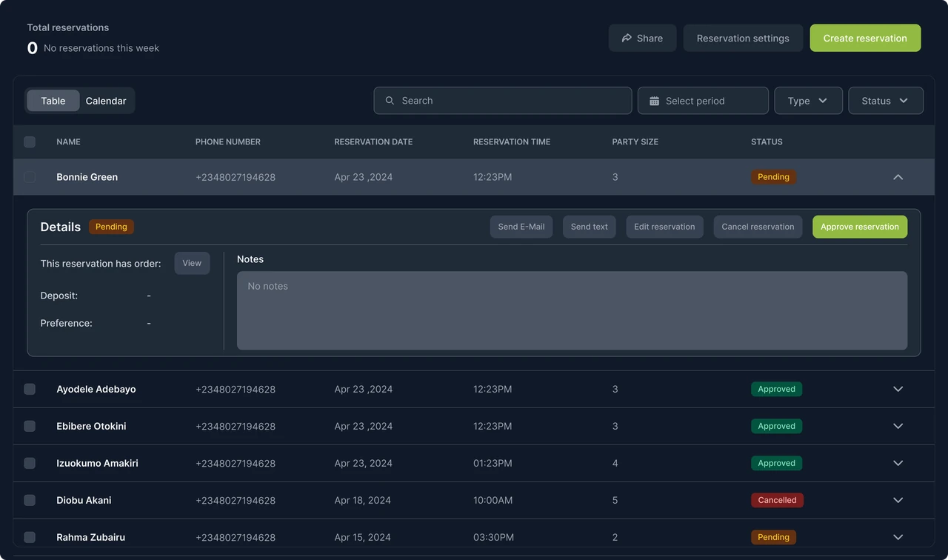Image resolution: width=948 pixels, height=560 pixels.
Task: Click the Approved badge for Izuokumo Amakiri
Action: pos(776,463)
